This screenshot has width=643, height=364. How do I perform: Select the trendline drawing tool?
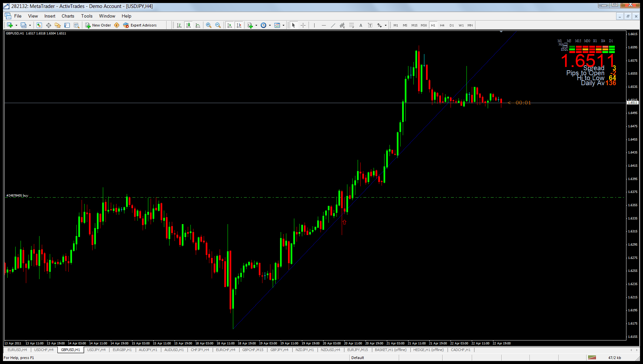click(x=333, y=25)
